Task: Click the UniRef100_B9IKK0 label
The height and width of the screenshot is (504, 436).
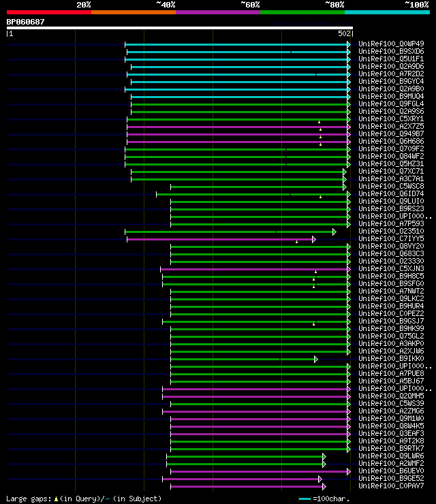Action: (x=391, y=358)
